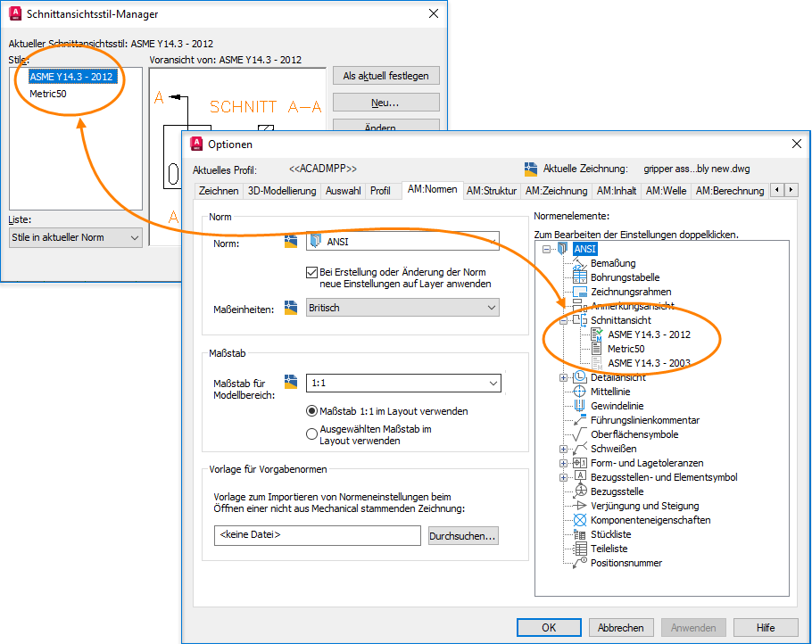Switch to the AM:Zeichnung tab
812x644 pixels.
click(x=556, y=191)
